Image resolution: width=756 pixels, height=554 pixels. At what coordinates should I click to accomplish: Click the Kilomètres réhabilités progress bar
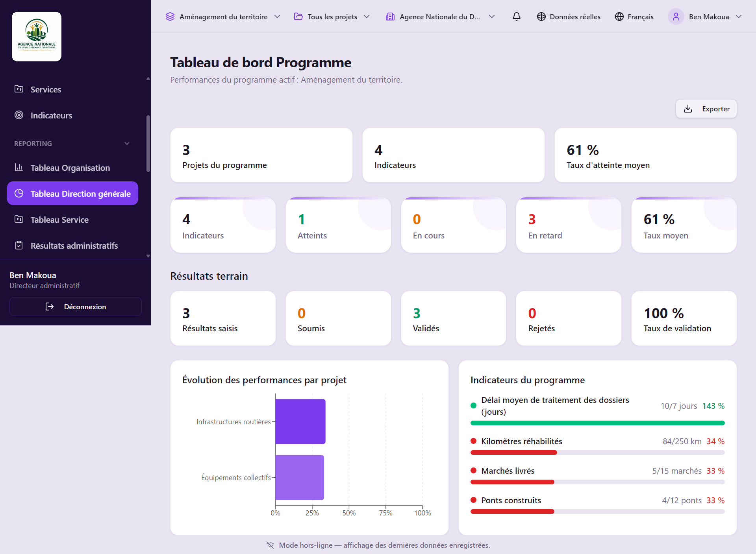(598, 452)
